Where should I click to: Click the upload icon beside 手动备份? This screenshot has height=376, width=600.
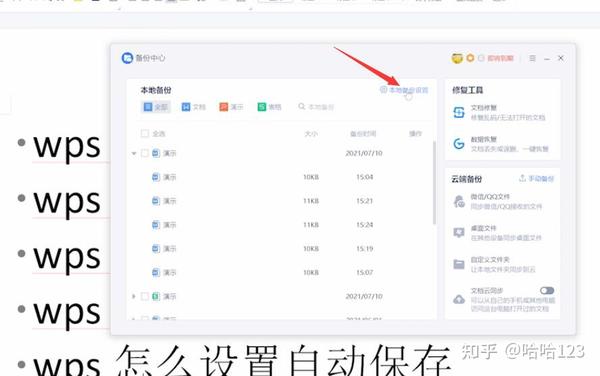click(x=522, y=178)
